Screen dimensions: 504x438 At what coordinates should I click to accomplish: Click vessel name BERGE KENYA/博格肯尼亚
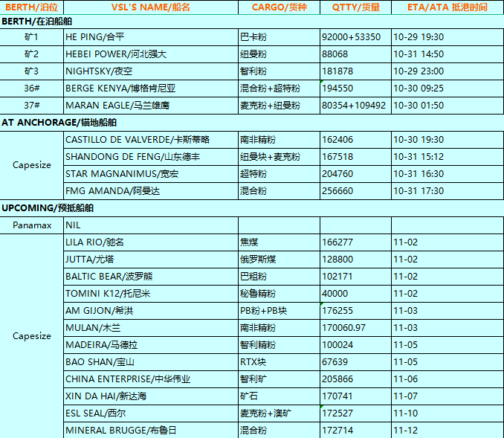120,88
